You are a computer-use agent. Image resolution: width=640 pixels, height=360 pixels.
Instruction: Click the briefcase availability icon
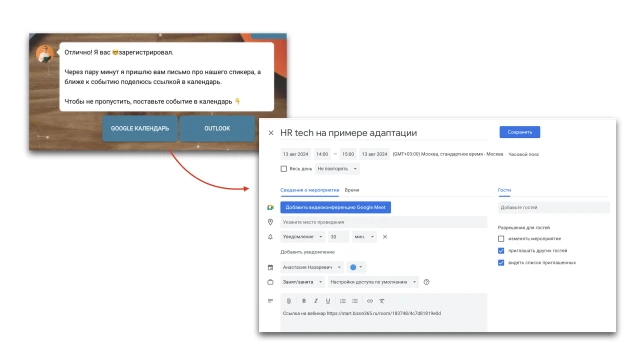pyautogui.click(x=270, y=282)
